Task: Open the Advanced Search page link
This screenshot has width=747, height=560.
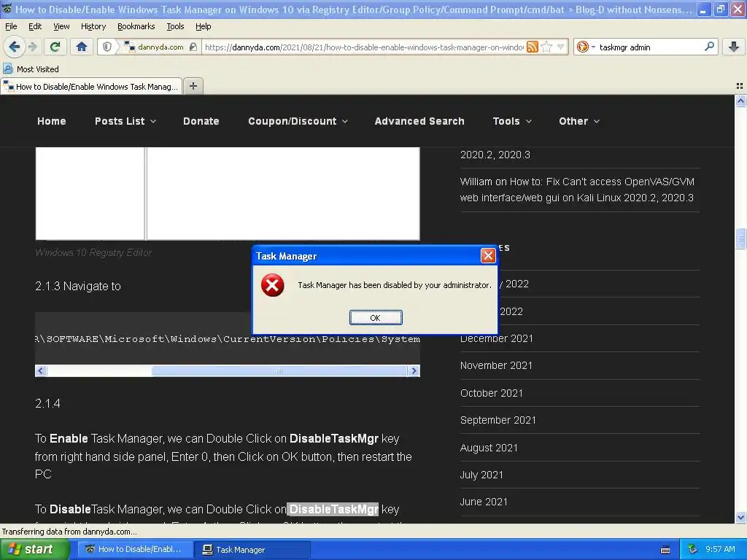Action: [419, 121]
